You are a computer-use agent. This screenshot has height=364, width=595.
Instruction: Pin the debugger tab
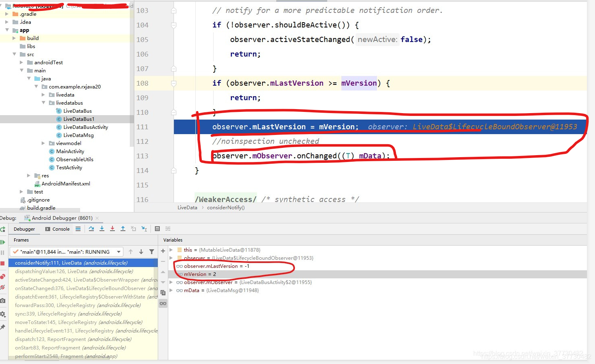click(x=2, y=327)
